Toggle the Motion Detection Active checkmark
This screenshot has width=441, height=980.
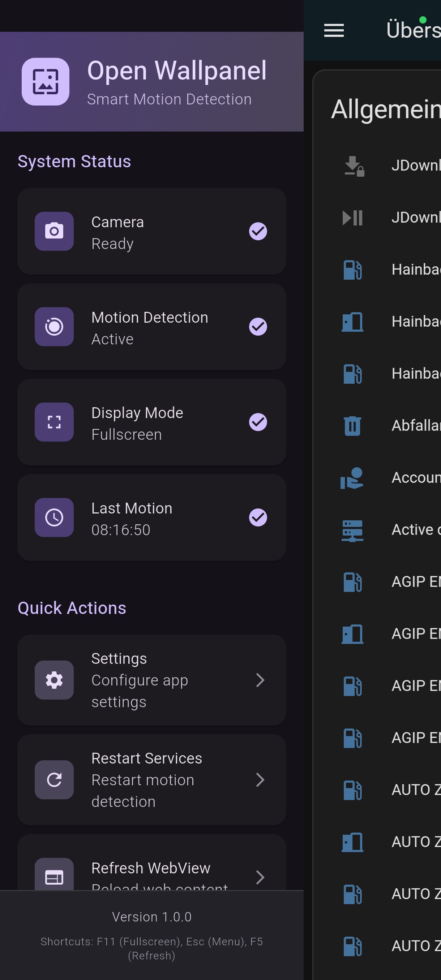(x=258, y=327)
